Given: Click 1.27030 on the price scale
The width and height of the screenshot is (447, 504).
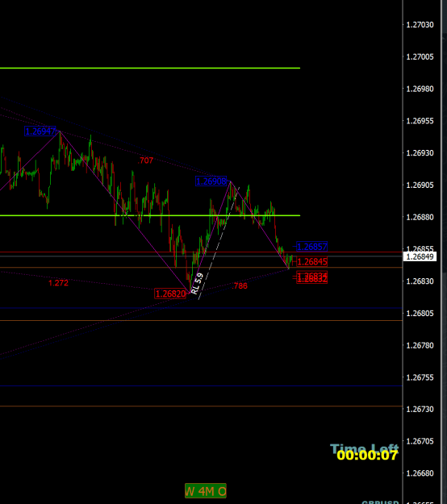Looking at the screenshot, I should (x=420, y=25).
